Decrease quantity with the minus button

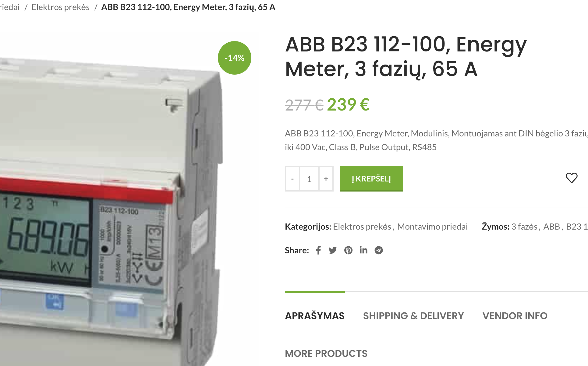pos(292,179)
